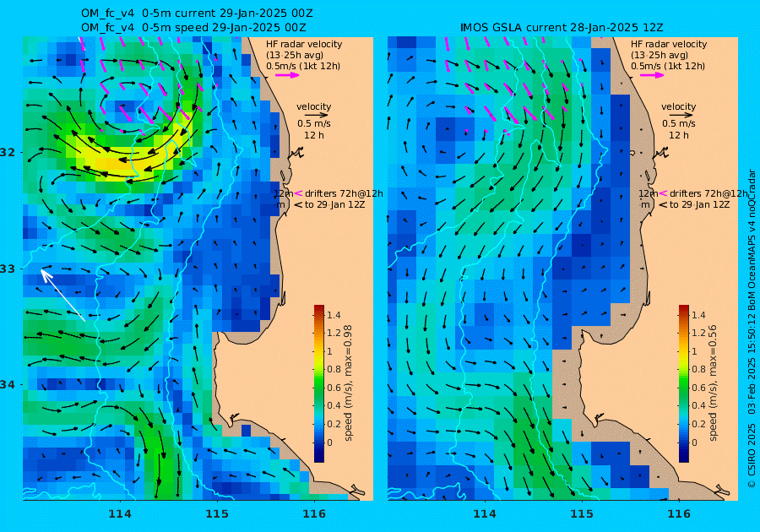The height and width of the screenshot is (532, 760).
Task: Click 'to 29 Jan 12Z' text in left panel
Action: (334, 204)
